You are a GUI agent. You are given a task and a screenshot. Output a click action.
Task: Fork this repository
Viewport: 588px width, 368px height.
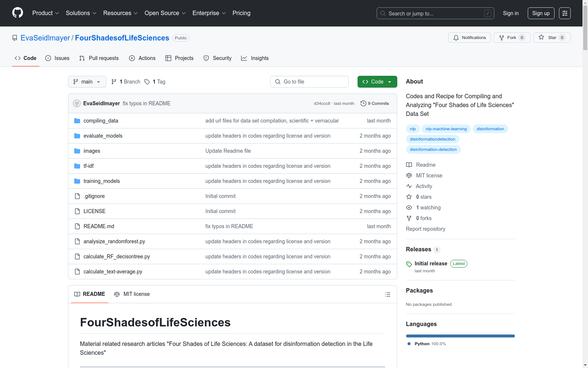point(512,38)
